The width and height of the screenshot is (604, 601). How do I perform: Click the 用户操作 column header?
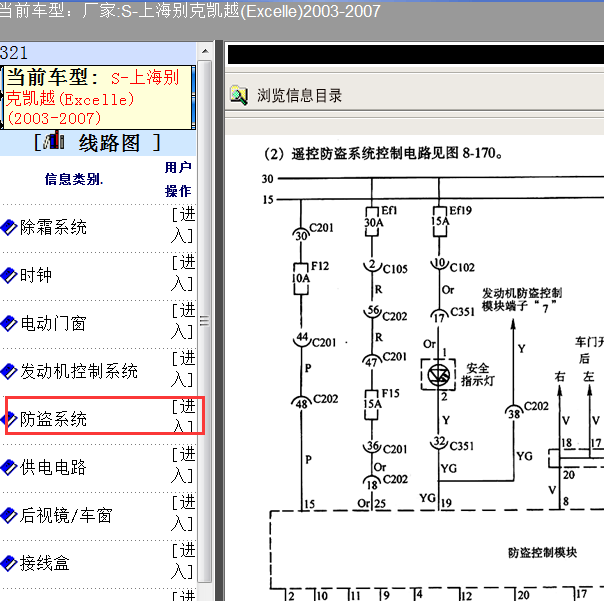pyautogui.click(x=178, y=179)
